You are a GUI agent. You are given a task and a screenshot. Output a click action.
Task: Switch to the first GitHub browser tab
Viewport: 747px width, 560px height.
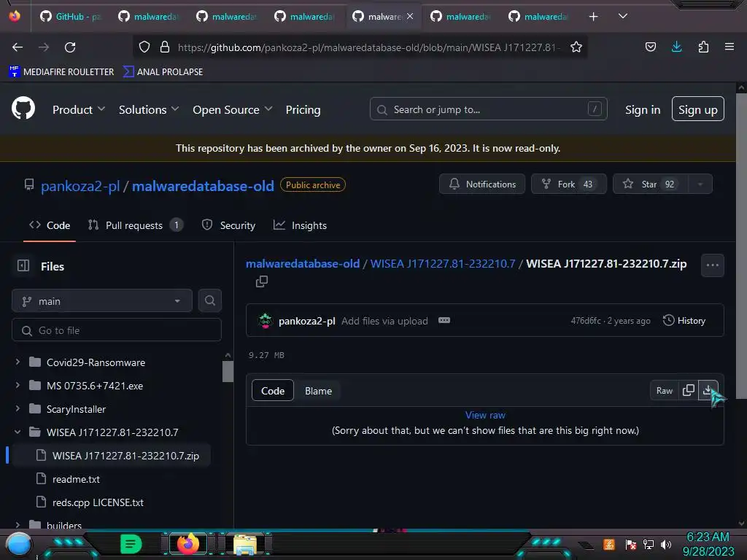click(71, 17)
